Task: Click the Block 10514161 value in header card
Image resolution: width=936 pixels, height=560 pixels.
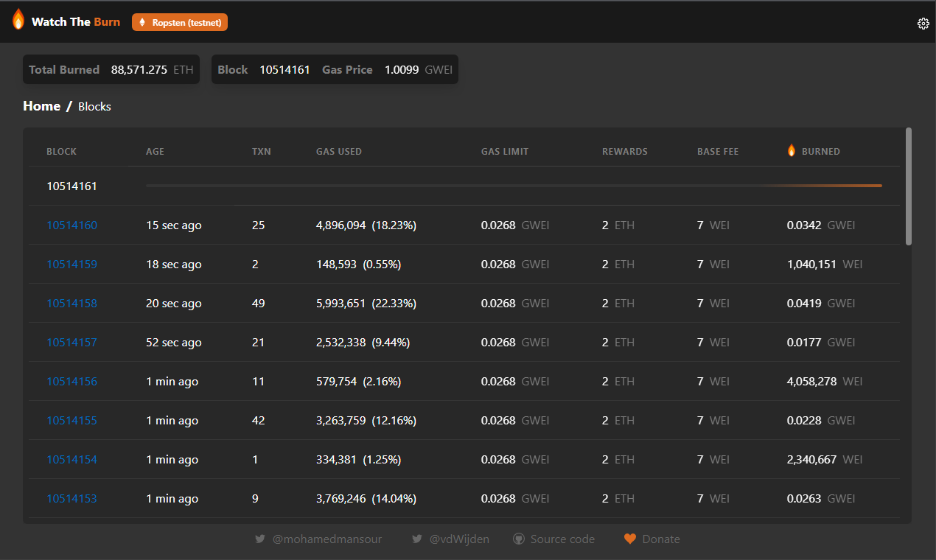Action: click(x=284, y=70)
